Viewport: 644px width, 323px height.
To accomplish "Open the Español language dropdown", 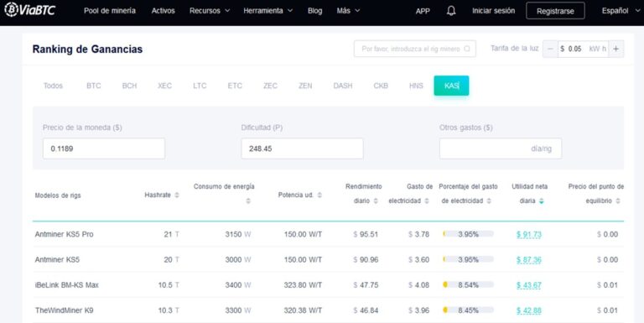I will tap(621, 11).
